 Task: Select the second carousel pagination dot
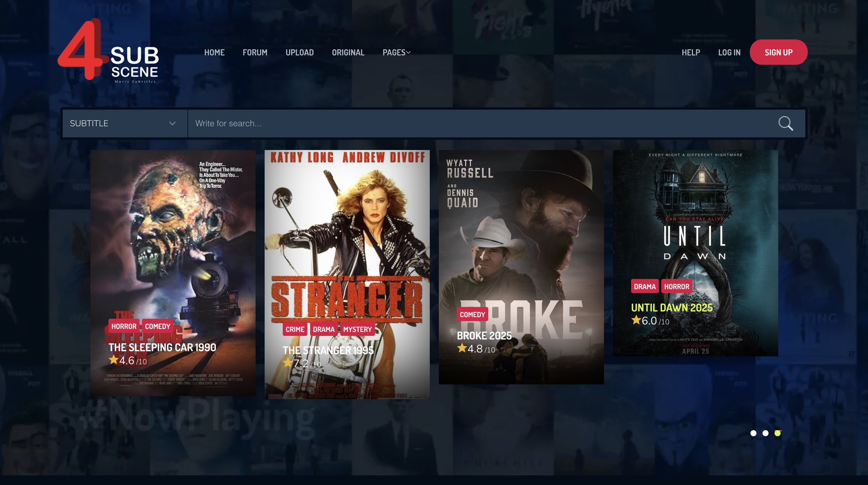pyautogui.click(x=766, y=433)
